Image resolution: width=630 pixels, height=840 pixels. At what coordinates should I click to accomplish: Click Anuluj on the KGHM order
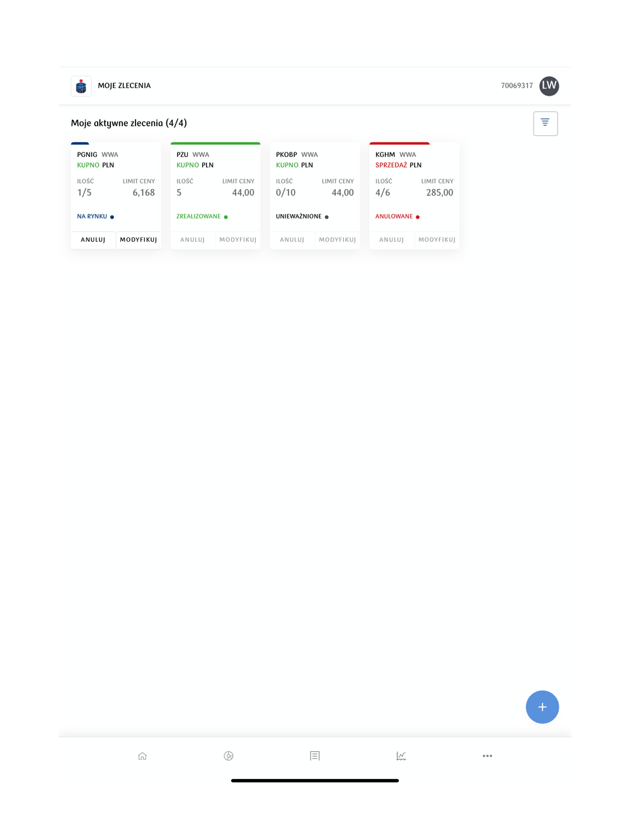tap(392, 240)
